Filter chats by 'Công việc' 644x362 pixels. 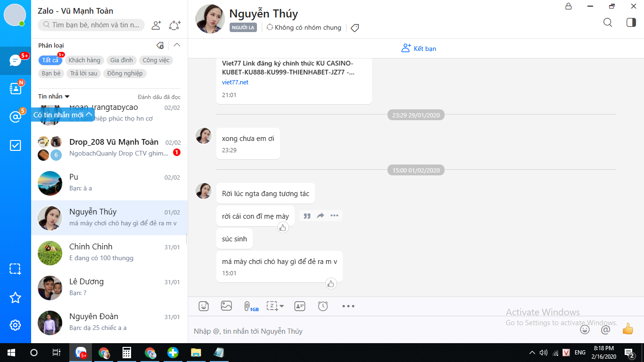click(157, 60)
